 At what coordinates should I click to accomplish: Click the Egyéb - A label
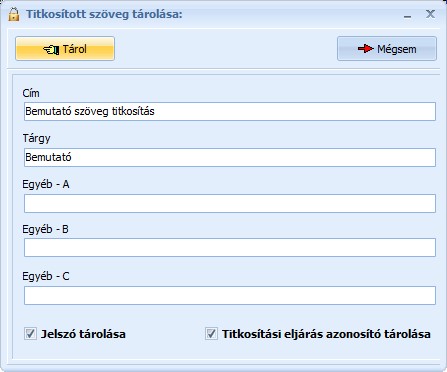46,184
